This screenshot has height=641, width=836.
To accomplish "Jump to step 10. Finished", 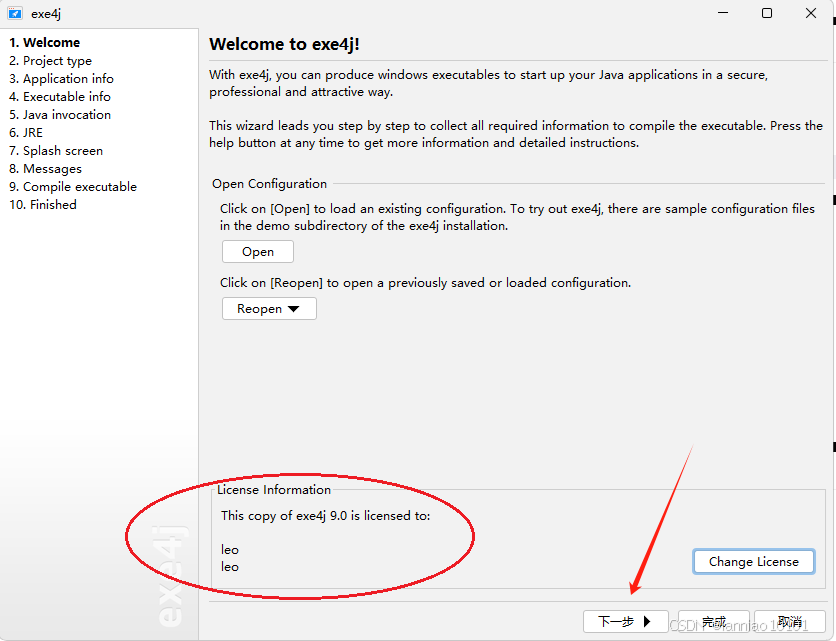I will tap(43, 205).
